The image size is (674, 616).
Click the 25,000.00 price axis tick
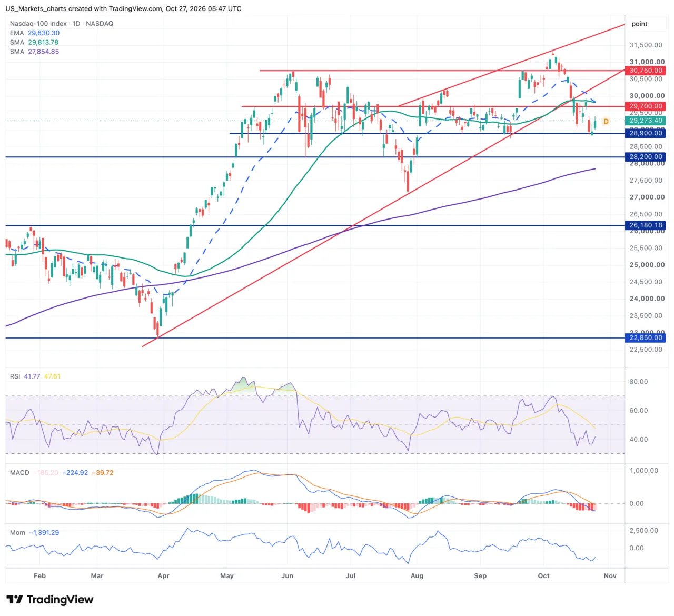pyautogui.click(x=646, y=265)
